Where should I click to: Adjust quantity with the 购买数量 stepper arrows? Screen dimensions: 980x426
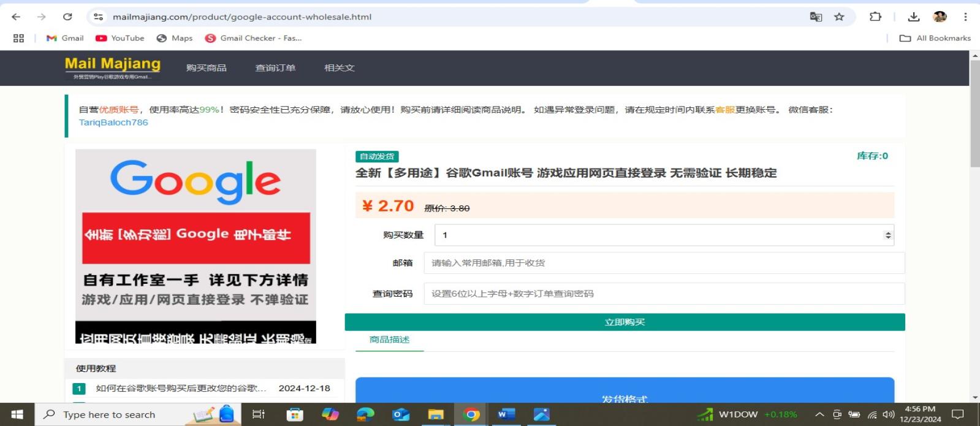click(x=888, y=235)
